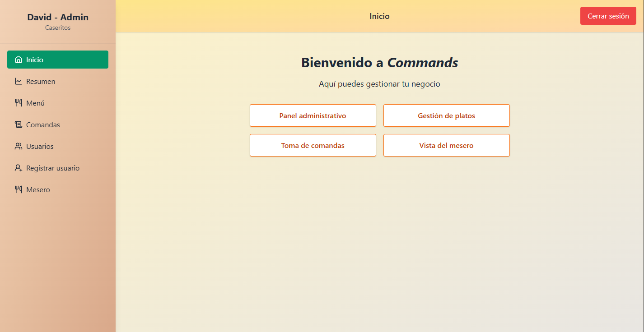The image size is (644, 332).
Task: Click the Bienvenido a Commands heading
Action: click(380, 62)
